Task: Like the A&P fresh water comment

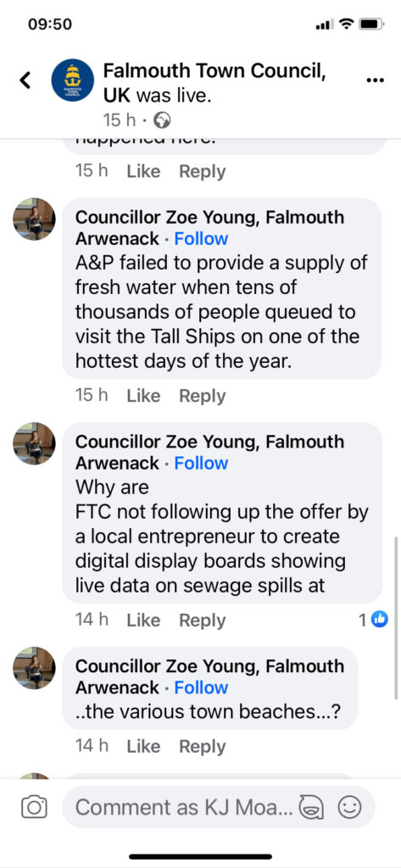Action: pos(143,395)
